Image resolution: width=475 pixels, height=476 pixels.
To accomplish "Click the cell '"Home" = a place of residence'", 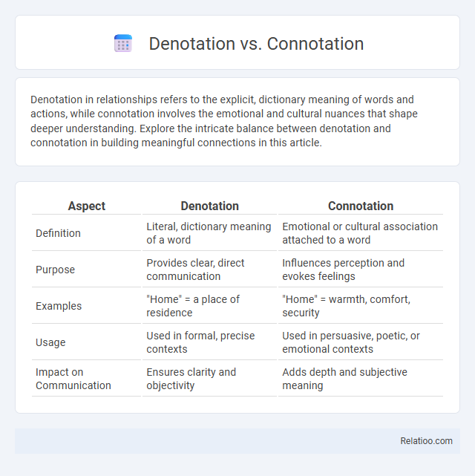I will point(209,306).
